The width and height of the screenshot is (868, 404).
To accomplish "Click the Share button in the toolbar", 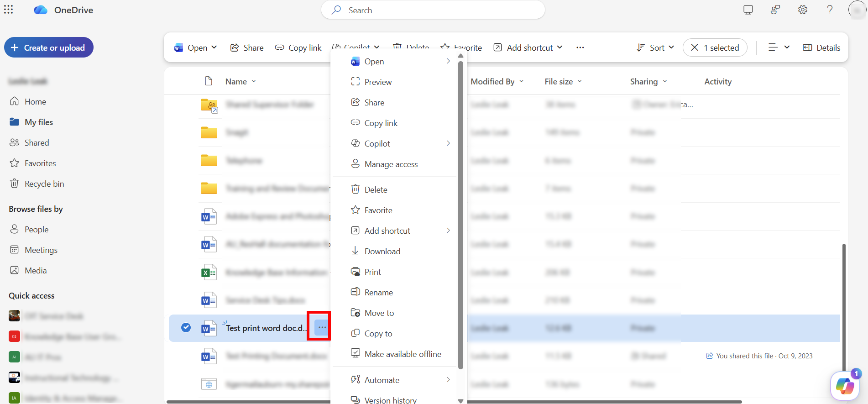I will tap(247, 47).
